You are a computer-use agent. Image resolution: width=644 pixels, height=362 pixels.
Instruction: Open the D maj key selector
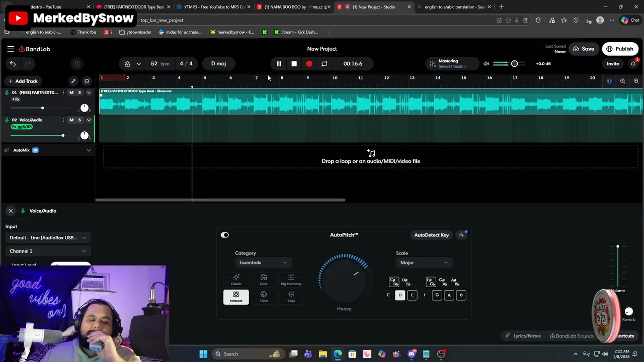(218, 64)
